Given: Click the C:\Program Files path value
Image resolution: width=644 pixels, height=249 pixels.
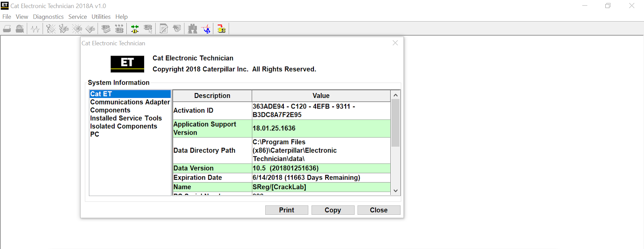Looking at the screenshot, I should (x=321, y=150).
